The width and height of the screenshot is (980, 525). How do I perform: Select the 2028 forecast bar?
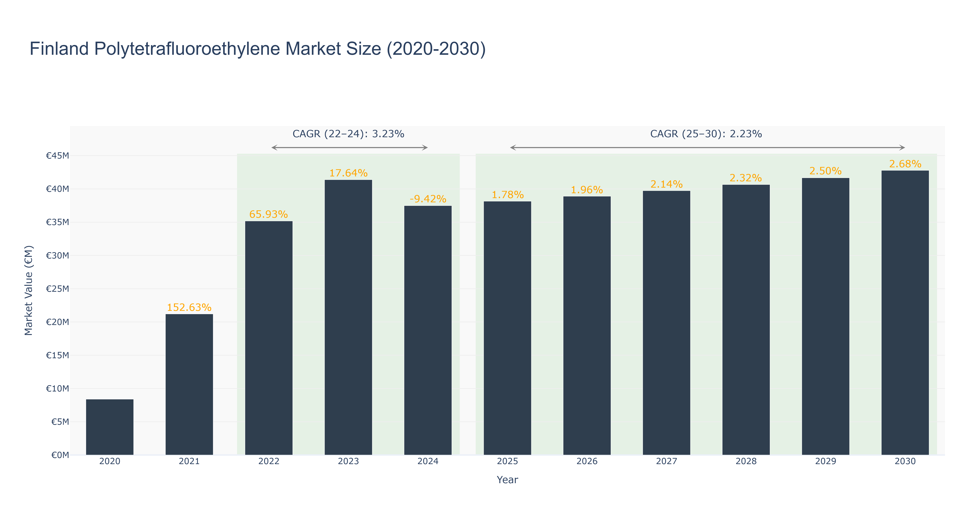click(x=746, y=320)
